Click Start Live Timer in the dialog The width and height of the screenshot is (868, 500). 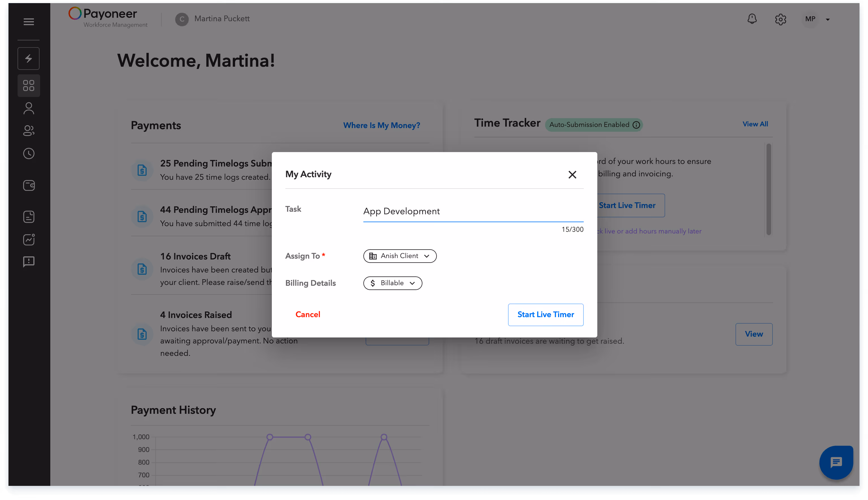(x=545, y=315)
